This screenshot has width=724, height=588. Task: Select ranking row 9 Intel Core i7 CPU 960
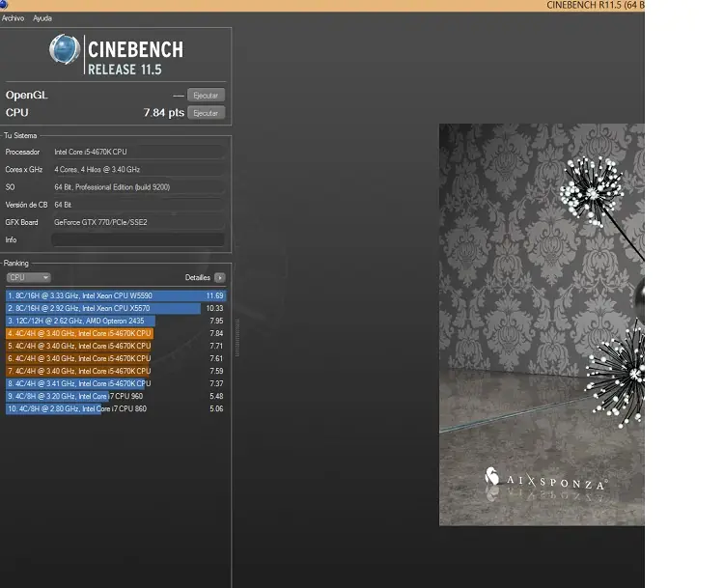116,396
